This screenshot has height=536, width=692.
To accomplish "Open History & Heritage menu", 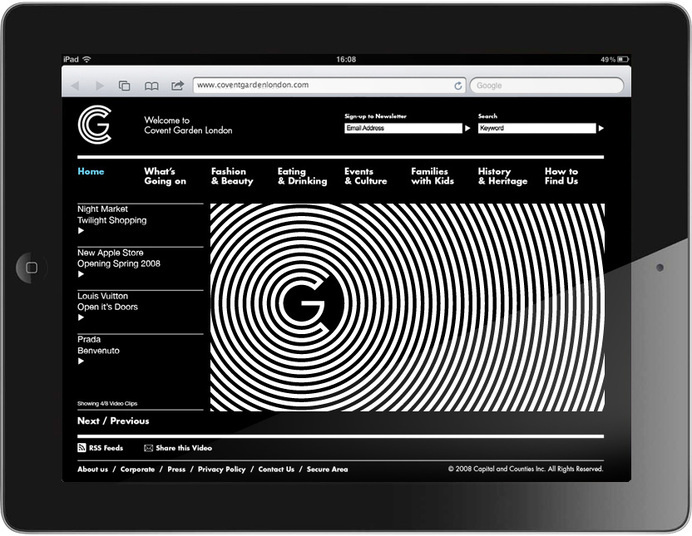I will pos(503,176).
